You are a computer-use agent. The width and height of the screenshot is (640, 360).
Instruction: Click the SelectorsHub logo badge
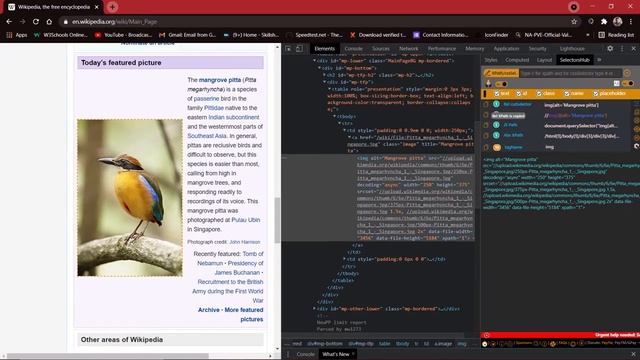tap(501, 73)
